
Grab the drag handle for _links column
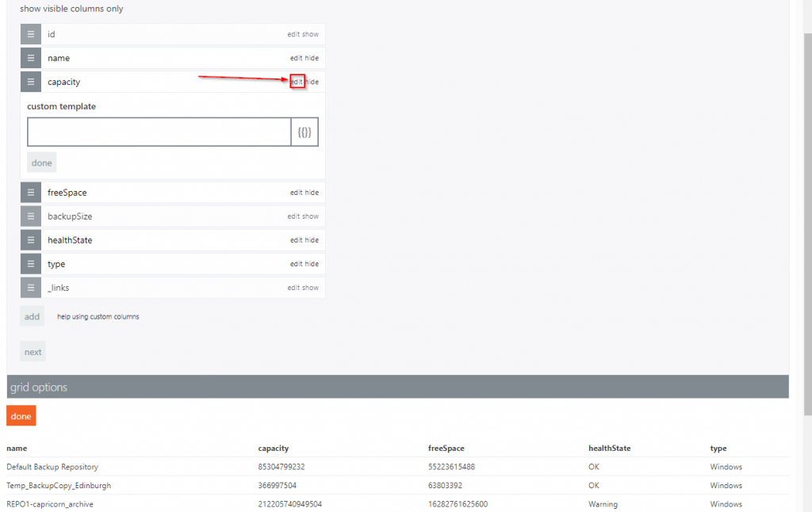31,288
